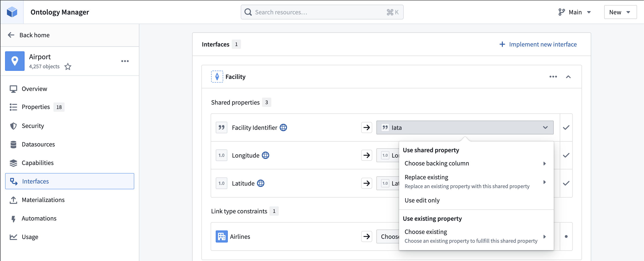Open the Airport more options menu

click(x=125, y=61)
